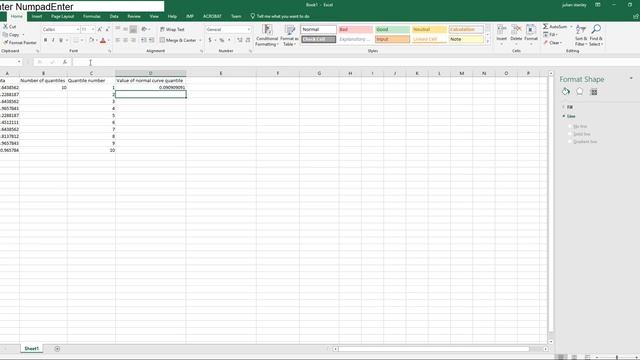Add a new sheet with plus button

tap(57, 349)
